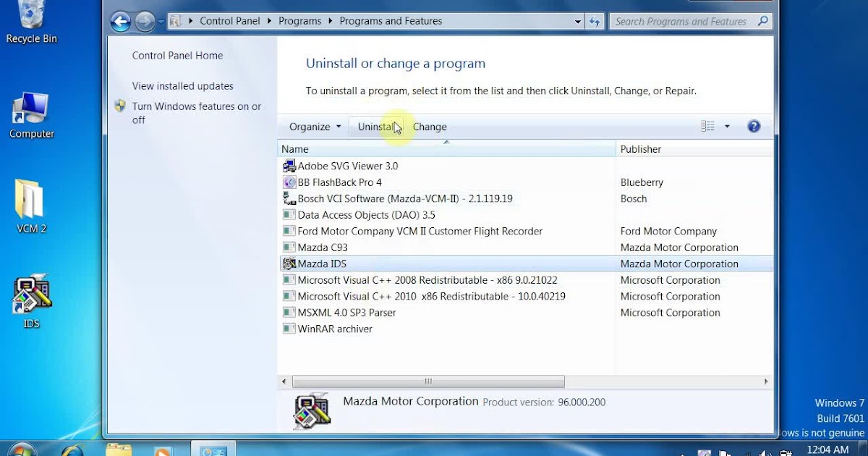Click the 12:04 AM taskbar clock
This screenshot has height=456, width=868.
click(829, 450)
